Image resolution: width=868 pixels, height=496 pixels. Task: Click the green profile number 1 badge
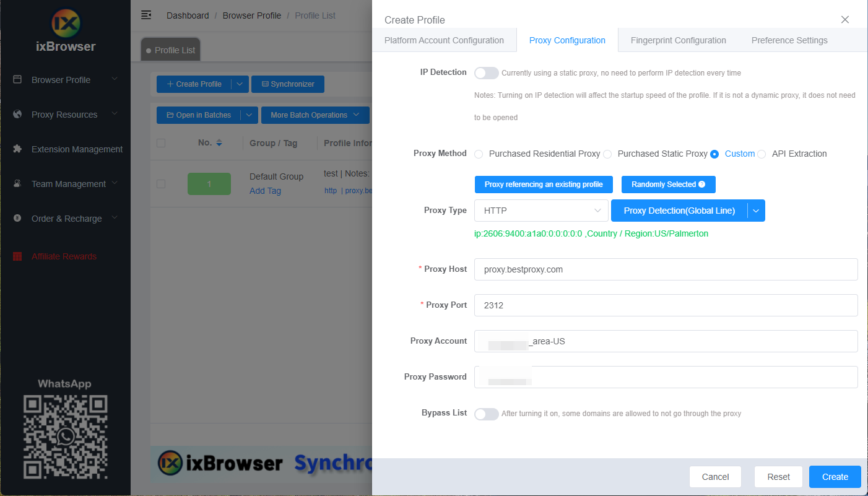click(x=209, y=184)
